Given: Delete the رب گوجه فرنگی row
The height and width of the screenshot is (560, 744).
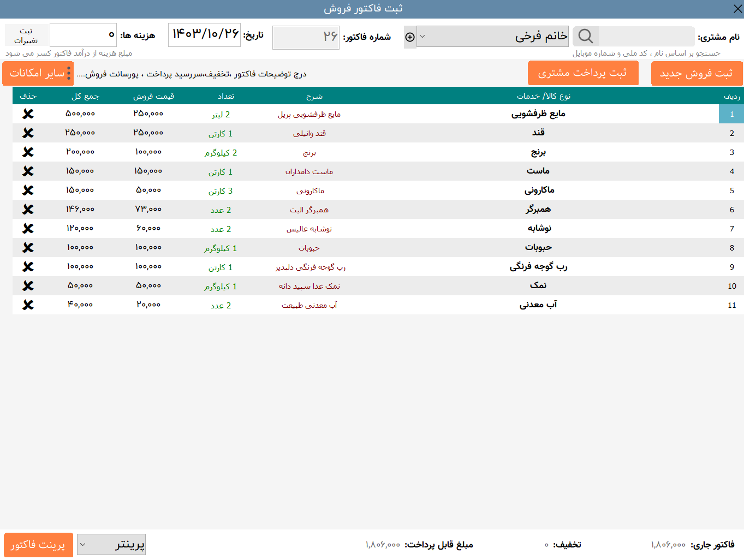Looking at the screenshot, I should [28, 267].
